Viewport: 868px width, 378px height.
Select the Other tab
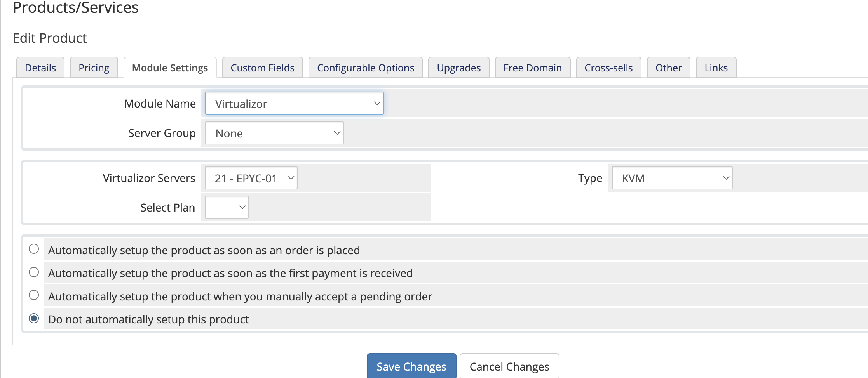[669, 68]
